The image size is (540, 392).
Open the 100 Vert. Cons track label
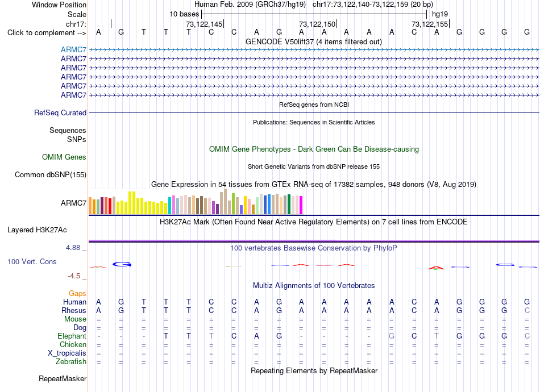coord(32,261)
